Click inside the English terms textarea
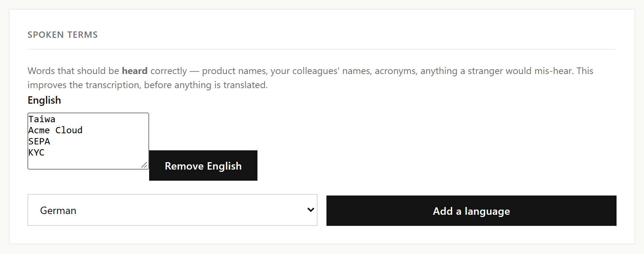Image resolution: width=644 pixels, height=254 pixels. (88, 141)
